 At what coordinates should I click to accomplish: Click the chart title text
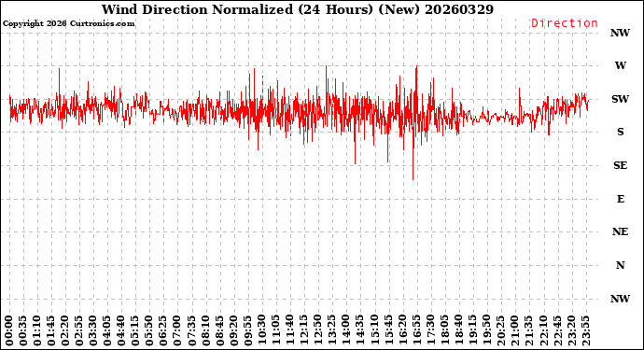tap(298, 9)
